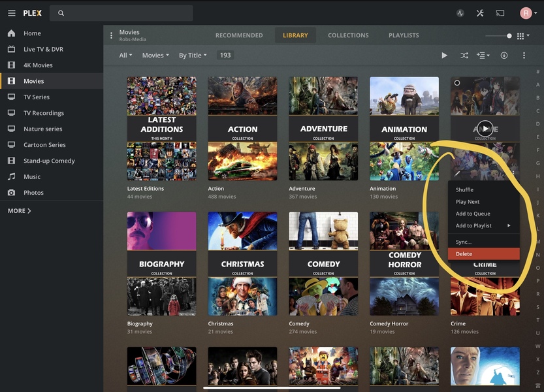Image resolution: width=544 pixels, height=392 pixels.
Task: Jump to letter A in index
Action: tap(537, 85)
